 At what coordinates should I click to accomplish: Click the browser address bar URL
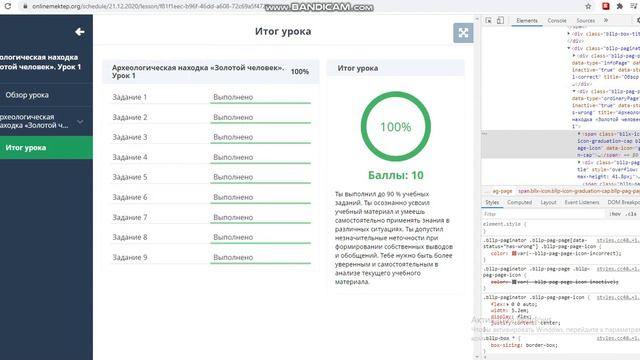149,7
